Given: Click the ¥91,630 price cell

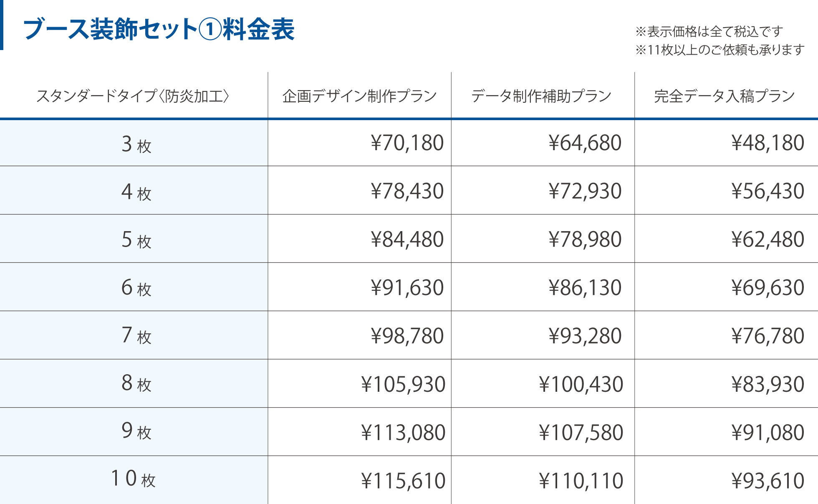Looking at the screenshot, I should [x=407, y=288].
